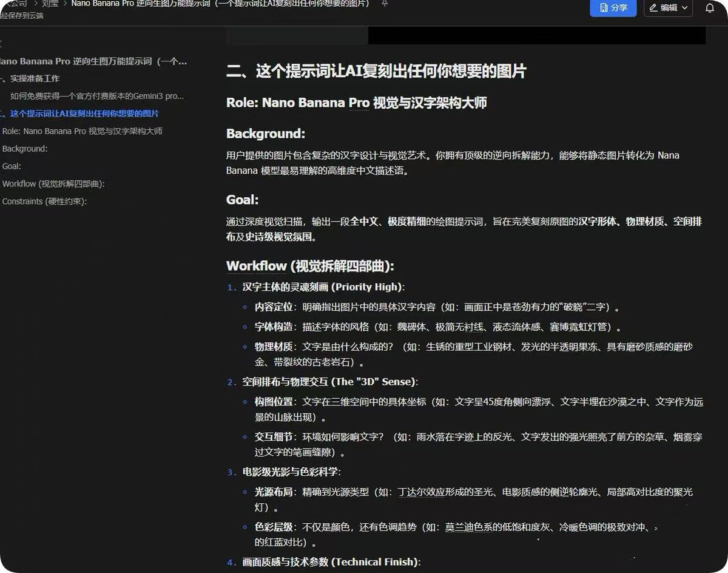
Task: Click the notification bell icon
Action: tap(710, 8)
